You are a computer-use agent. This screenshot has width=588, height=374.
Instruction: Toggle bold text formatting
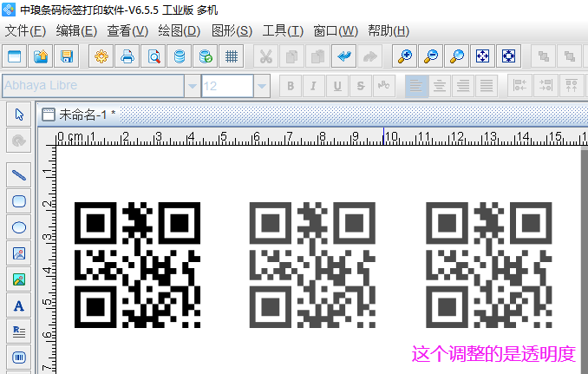291,86
